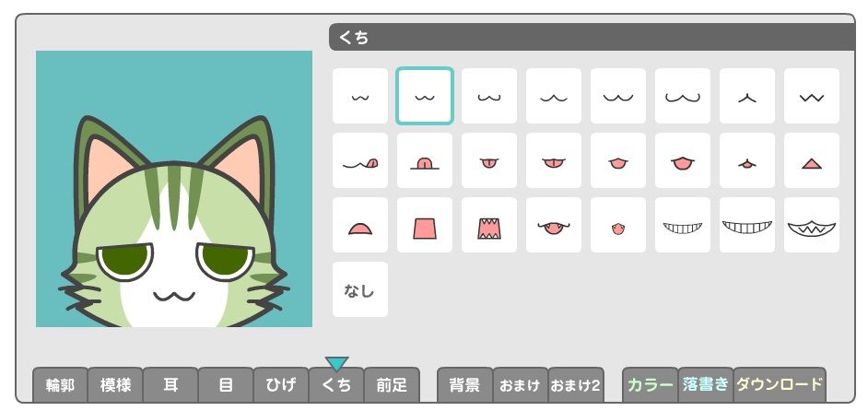Select the wide shark-tooth grin mouth
868x411 pixels.
click(812, 225)
